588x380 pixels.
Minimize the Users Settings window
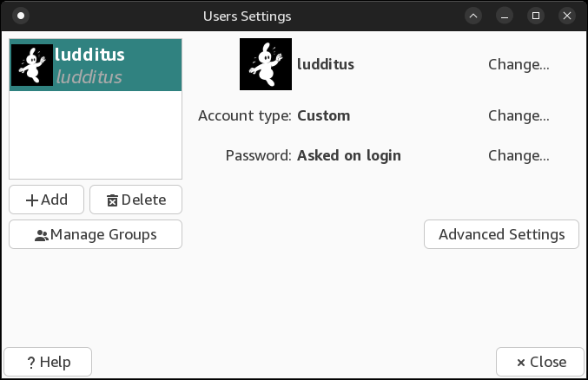coord(505,16)
